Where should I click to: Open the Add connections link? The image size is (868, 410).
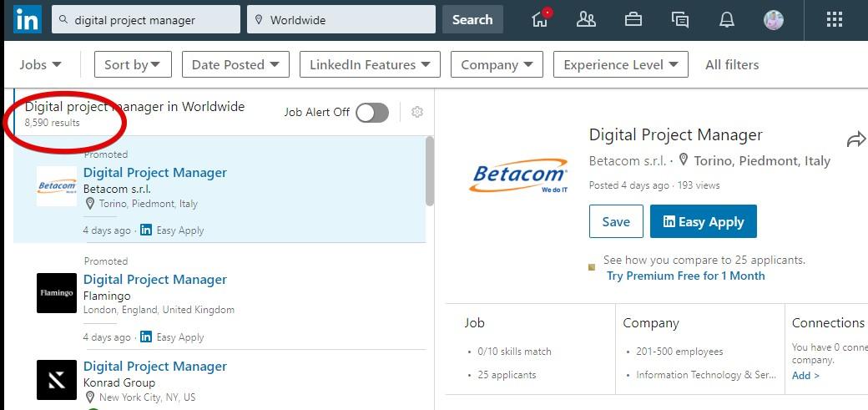[805, 376]
